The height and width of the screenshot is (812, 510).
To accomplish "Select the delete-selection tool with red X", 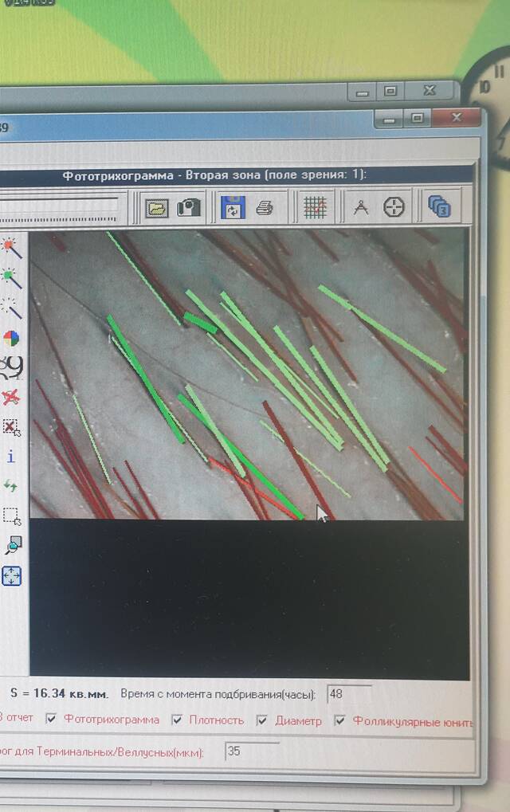I will click(11, 428).
